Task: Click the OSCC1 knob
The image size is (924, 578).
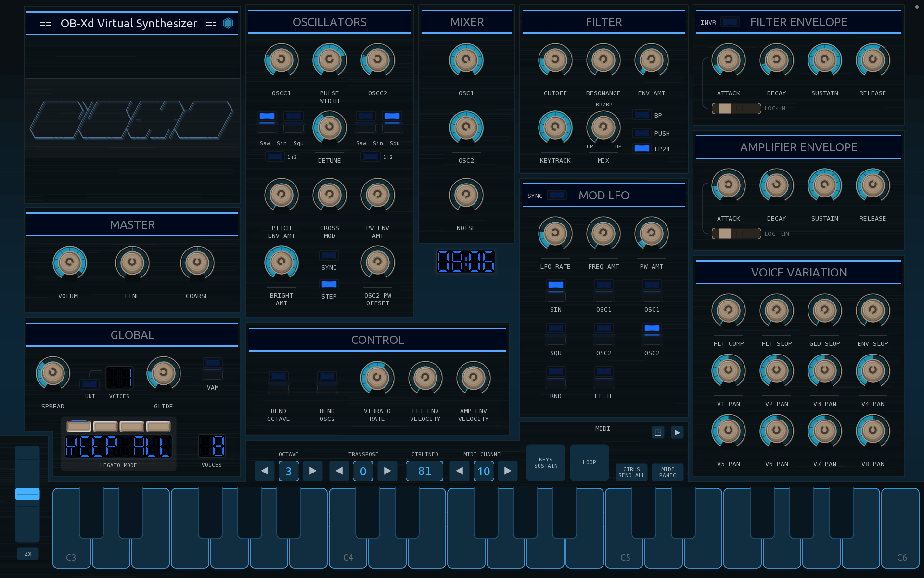Action: [x=282, y=60]
